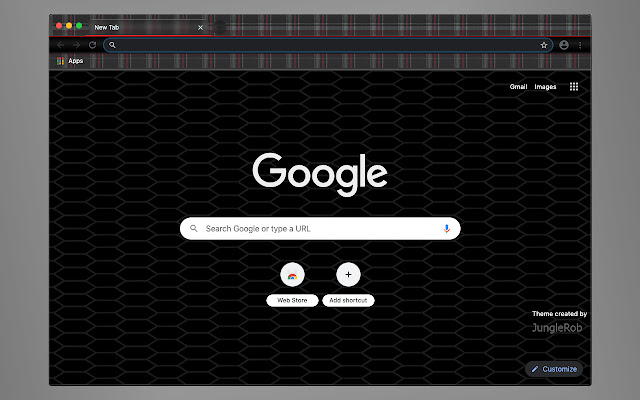This screenshot has width=640, height=400.
Task: Open the Gmail link
Action: [x=518, y=87]
